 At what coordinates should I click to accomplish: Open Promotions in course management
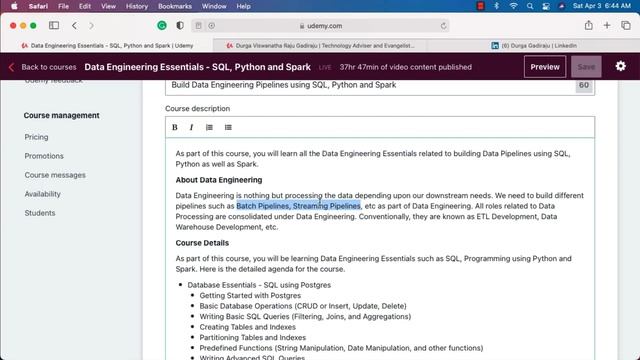coord(44,156)
